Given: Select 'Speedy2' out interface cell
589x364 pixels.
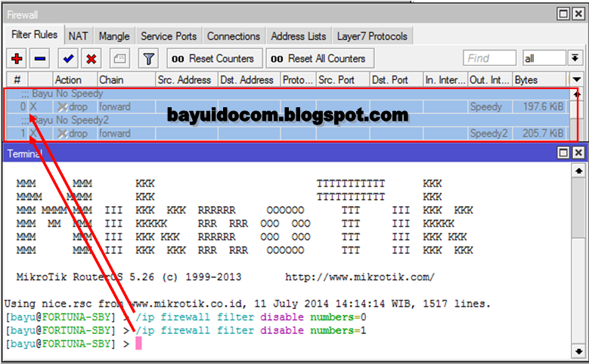Looking at the screenshot, I should point(490,134).
